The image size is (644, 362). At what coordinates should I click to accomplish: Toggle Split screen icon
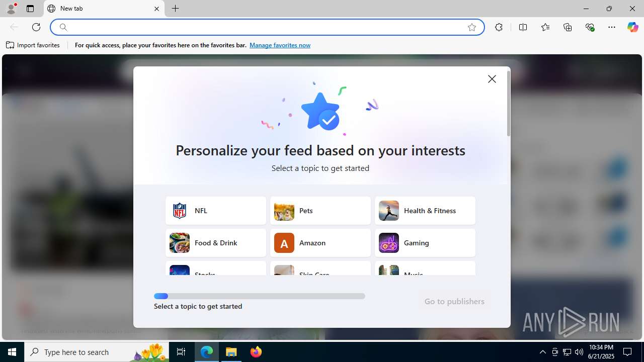click(x=523, y=27)
